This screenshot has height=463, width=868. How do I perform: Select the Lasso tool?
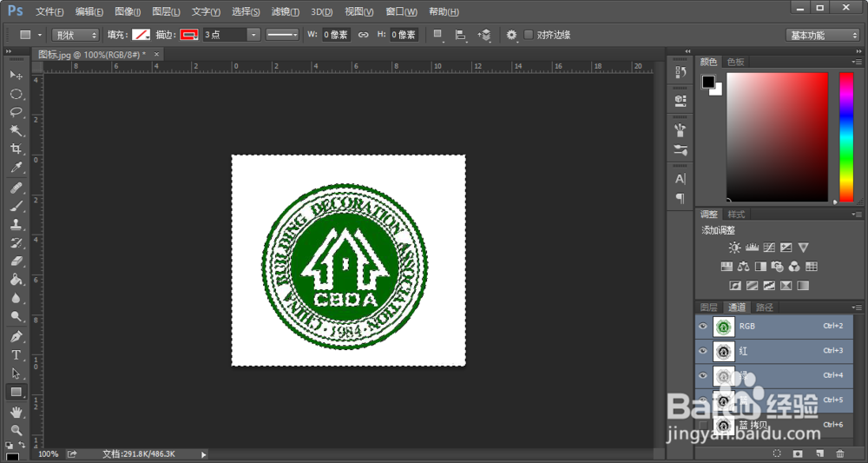coord(16,112)
